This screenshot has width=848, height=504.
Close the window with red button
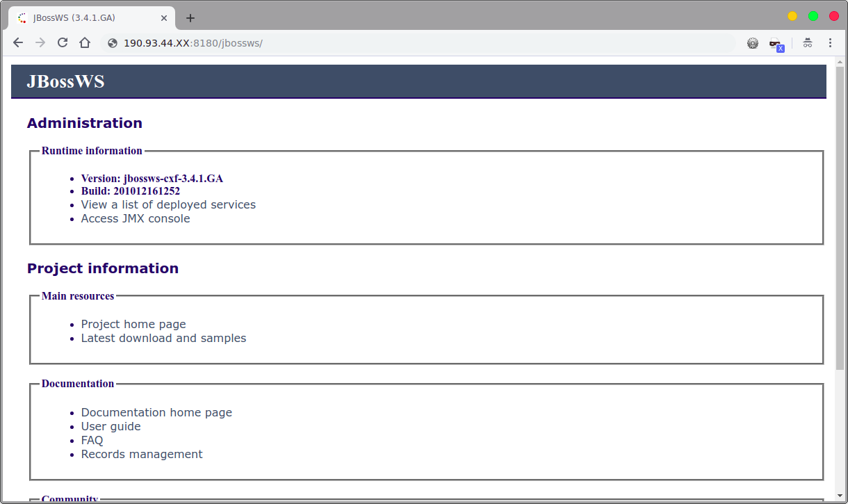click(834, 17)
